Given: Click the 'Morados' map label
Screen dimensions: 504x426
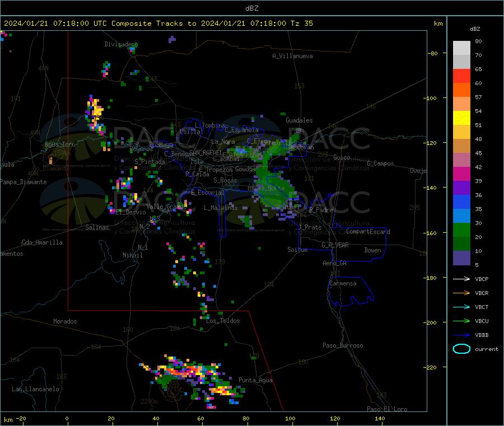Looking at the screenshot, I should point(65,321).
